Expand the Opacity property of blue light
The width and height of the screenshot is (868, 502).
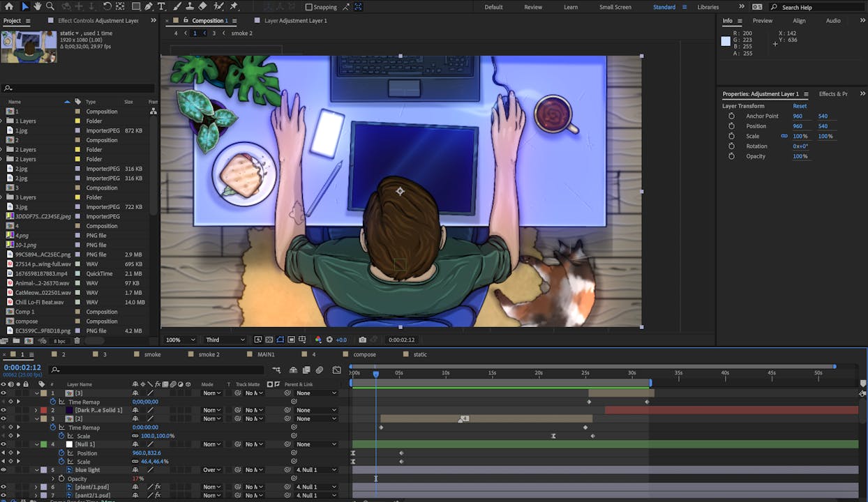coord(53,479)
